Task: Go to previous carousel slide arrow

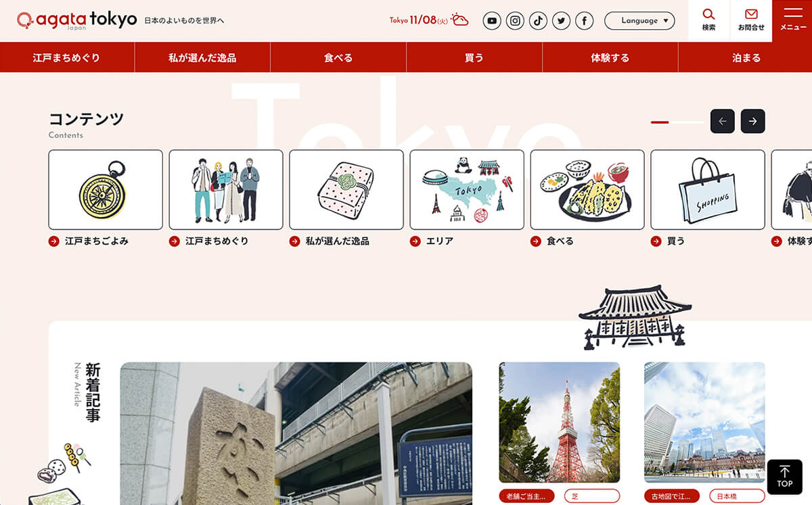Action: tap(722, 121)
